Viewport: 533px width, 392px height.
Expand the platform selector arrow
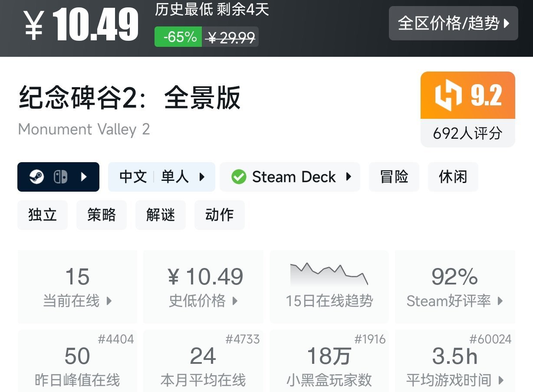point(85,177)
